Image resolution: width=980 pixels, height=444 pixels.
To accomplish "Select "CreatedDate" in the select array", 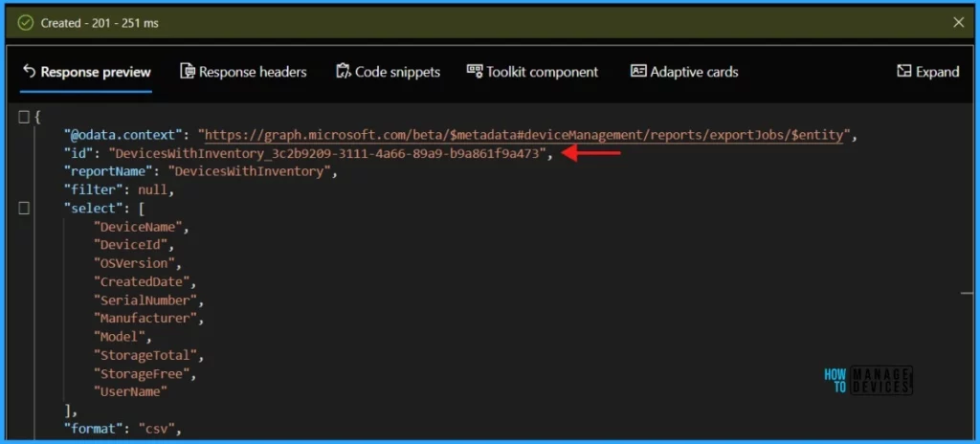I will pos(142,281).
